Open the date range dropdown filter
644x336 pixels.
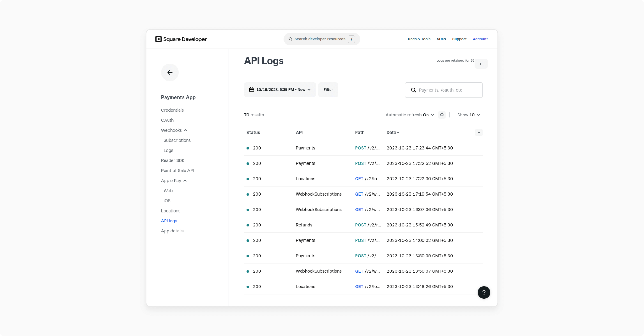coord(279,90)
